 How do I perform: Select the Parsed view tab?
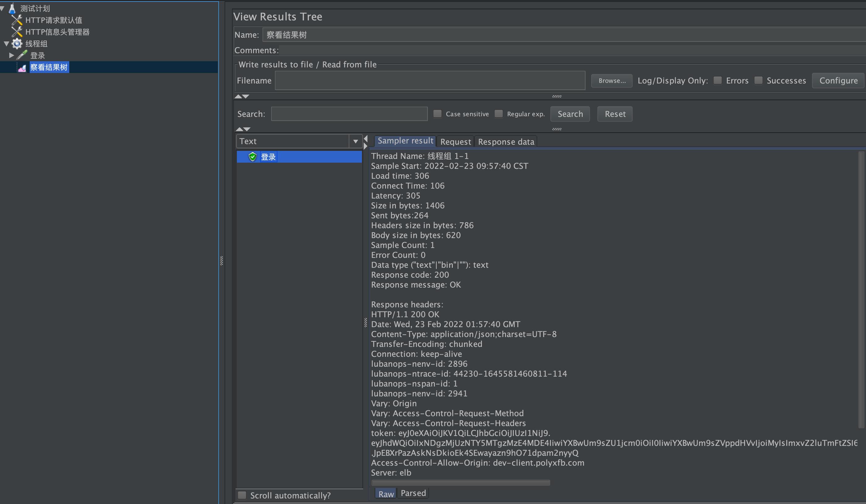413,493
